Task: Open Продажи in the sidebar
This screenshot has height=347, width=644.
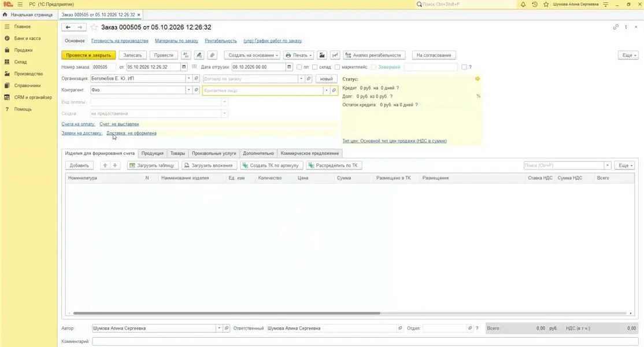Action: [23, 50]
